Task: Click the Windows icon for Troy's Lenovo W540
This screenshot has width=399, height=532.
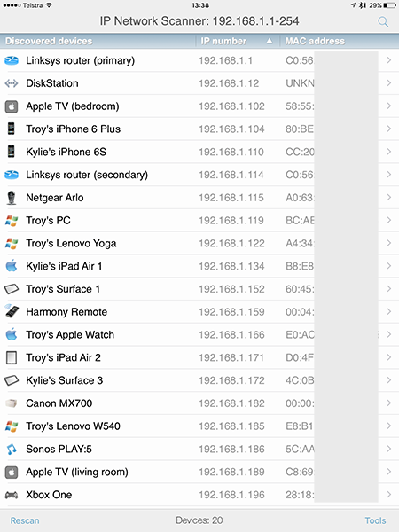Action: click(12, 426)
